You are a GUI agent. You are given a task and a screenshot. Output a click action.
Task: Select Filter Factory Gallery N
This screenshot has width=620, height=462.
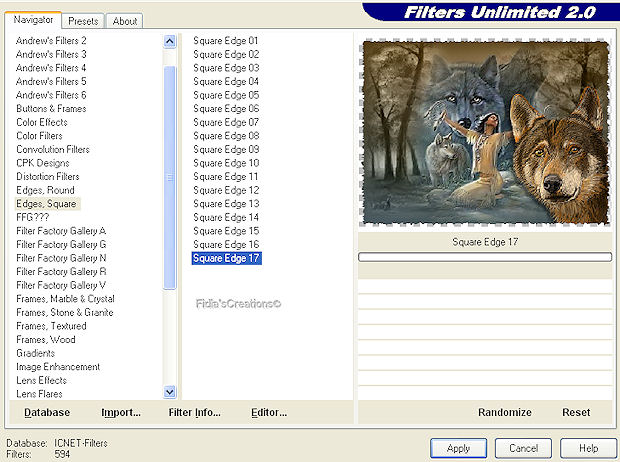61,258
